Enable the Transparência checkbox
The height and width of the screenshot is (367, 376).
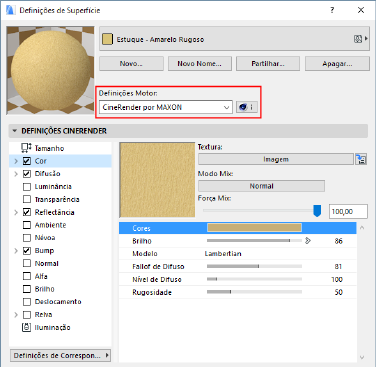pyautogui.click(x=27, y=199)
